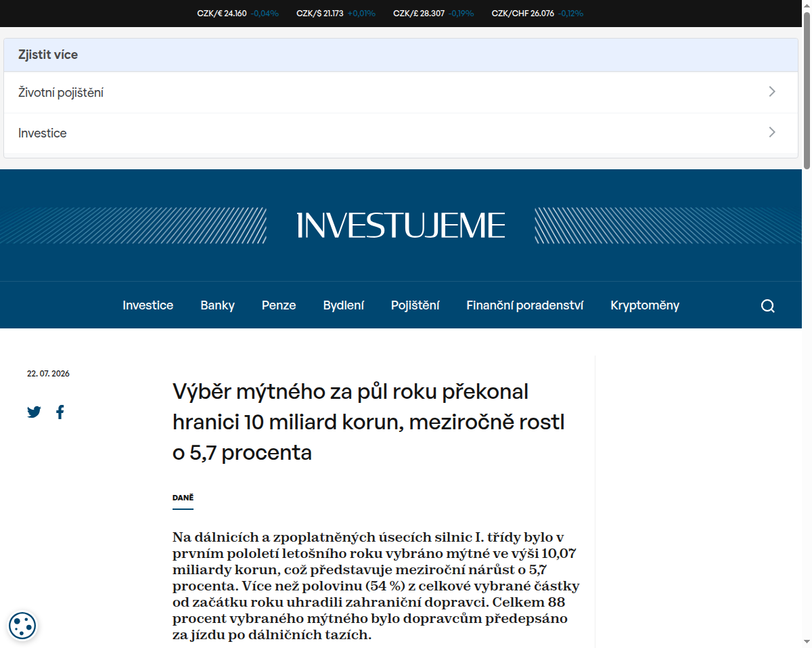Go to Investice navigation menu item
This screenshot has width=812, height=648.
pos(148,305)
